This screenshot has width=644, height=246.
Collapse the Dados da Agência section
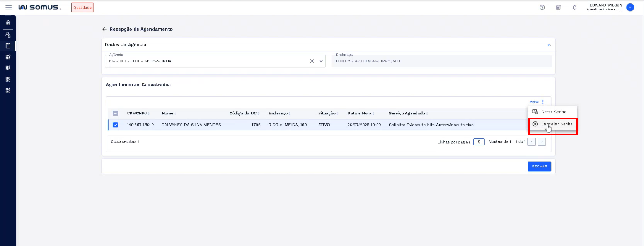pos(549,45)
